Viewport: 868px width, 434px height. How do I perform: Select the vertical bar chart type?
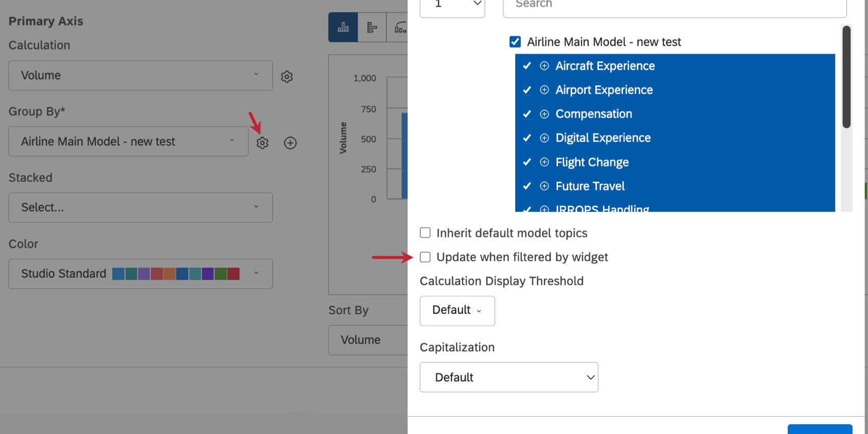343,28
